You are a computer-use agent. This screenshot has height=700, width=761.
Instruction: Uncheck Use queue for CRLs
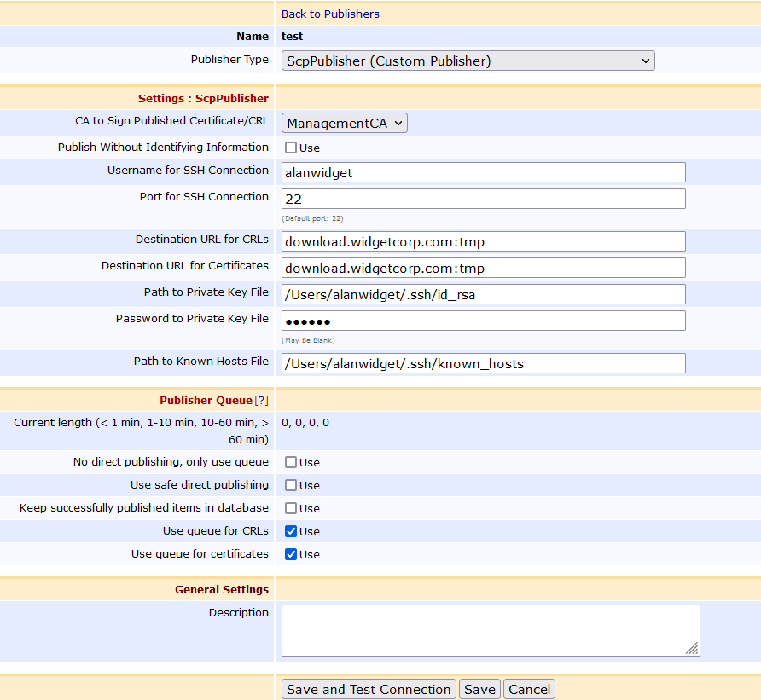pos(291,531)
